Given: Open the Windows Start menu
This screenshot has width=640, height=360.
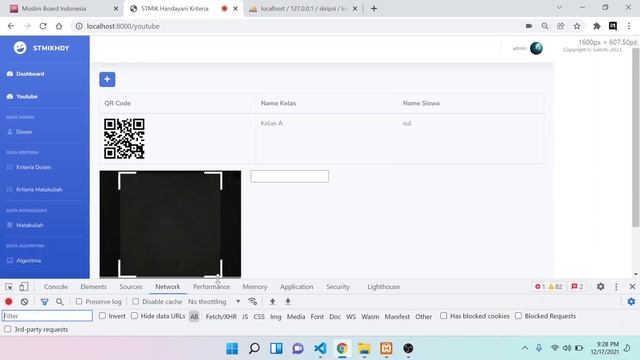Looking at the screenshot, I should click(232, 348).
